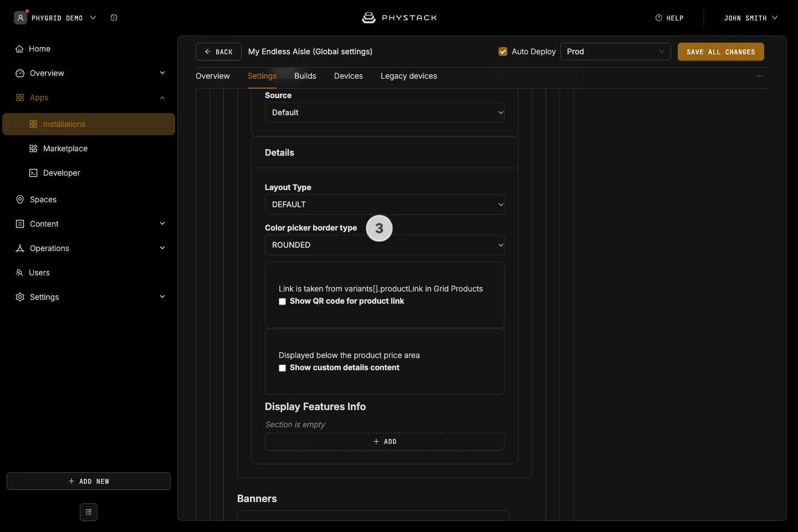798x532 pixels.
Task: Open the Source dropdown set to Default
Action: [x=385, y=112]
